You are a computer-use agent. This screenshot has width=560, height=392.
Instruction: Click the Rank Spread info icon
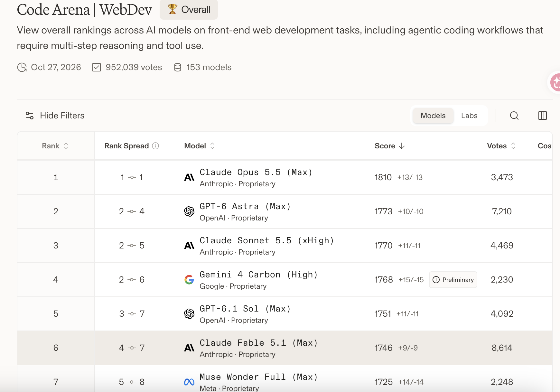pos(155,146)
